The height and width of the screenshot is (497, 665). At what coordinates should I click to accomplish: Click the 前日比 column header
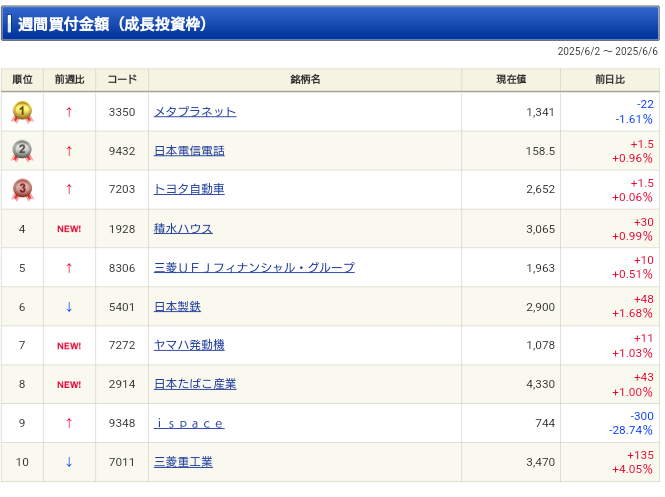610,79
